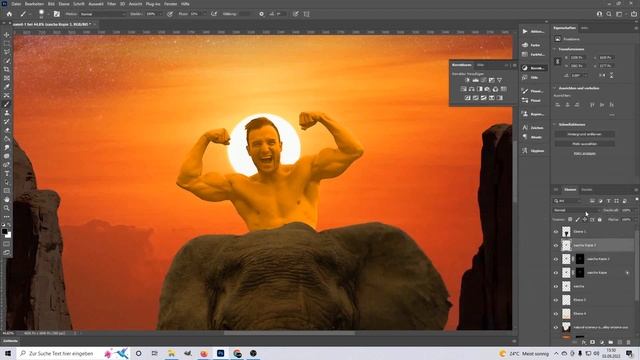Open the brush preset picker arrow
This screenshot has width=640, height=360.
[x=48, y=14]
